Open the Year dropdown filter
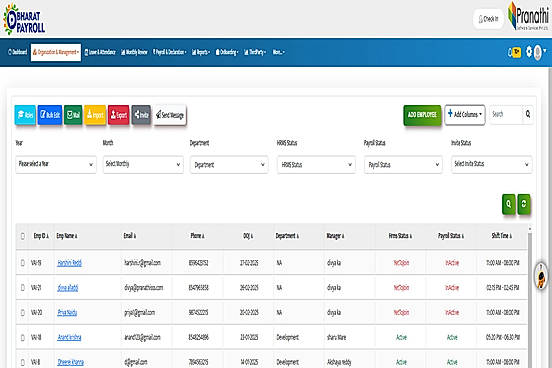The width and height of the screenshot is (552, 368). coord(56,164)
